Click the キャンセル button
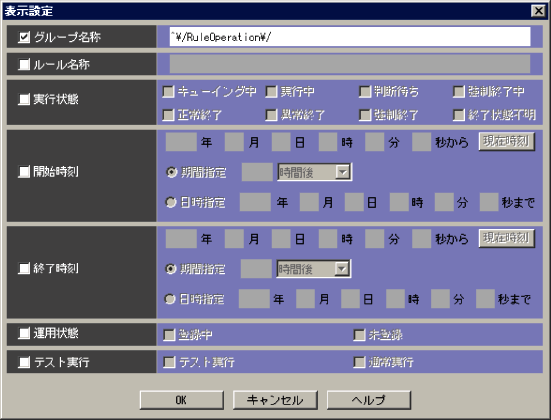The height and width of the screenshot is (420, 551). (x=275, y=400)
